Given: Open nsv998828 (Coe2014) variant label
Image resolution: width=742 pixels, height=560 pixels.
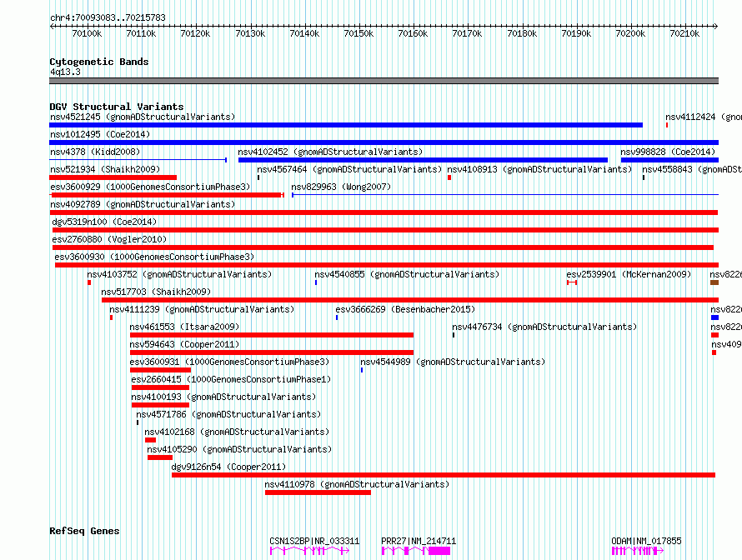Looking at the screenshot, I should click(668, 152).
